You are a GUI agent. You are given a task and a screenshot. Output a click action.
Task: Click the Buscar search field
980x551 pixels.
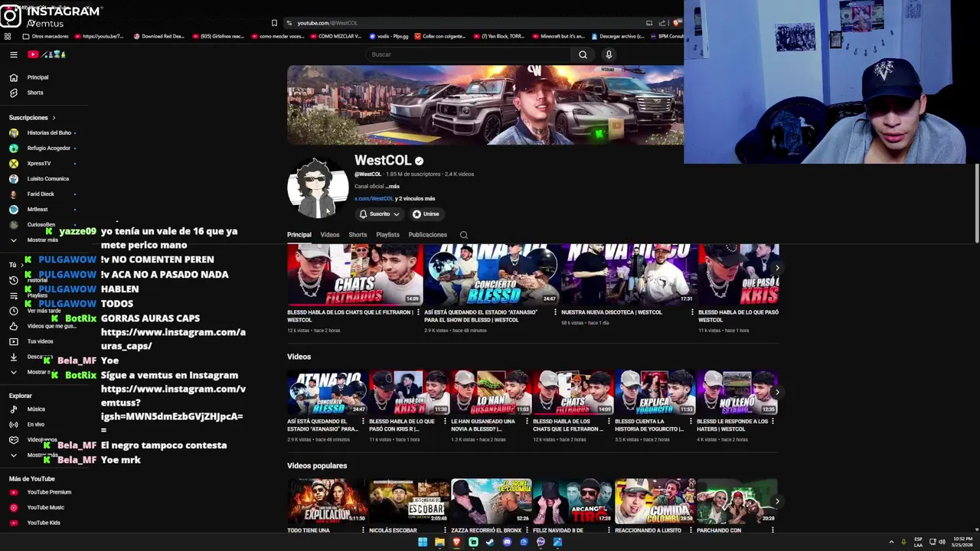[469, 54]
